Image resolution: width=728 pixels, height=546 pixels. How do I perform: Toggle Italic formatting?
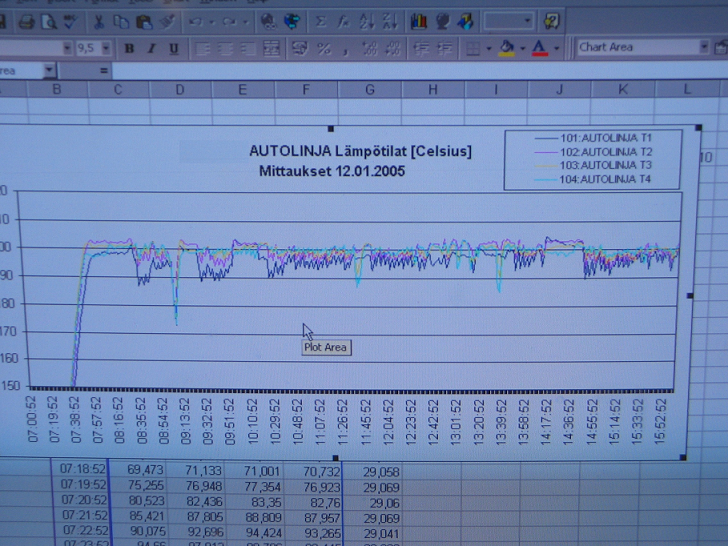point(151,48)
